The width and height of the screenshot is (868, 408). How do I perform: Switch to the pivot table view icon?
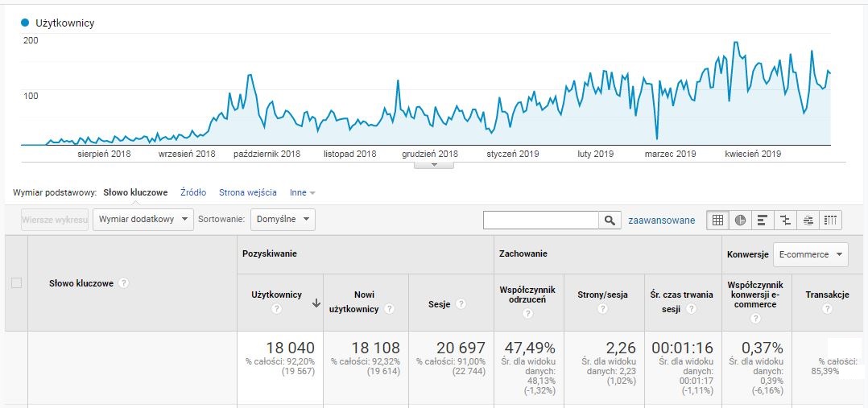click(x=830, y=220)
